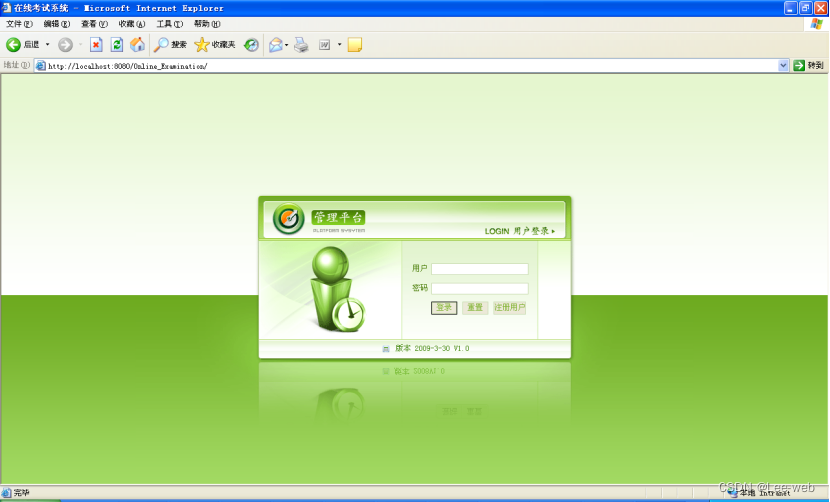Open the 帮助 menu
Viewport: 830px width, 502px height.
207,24
